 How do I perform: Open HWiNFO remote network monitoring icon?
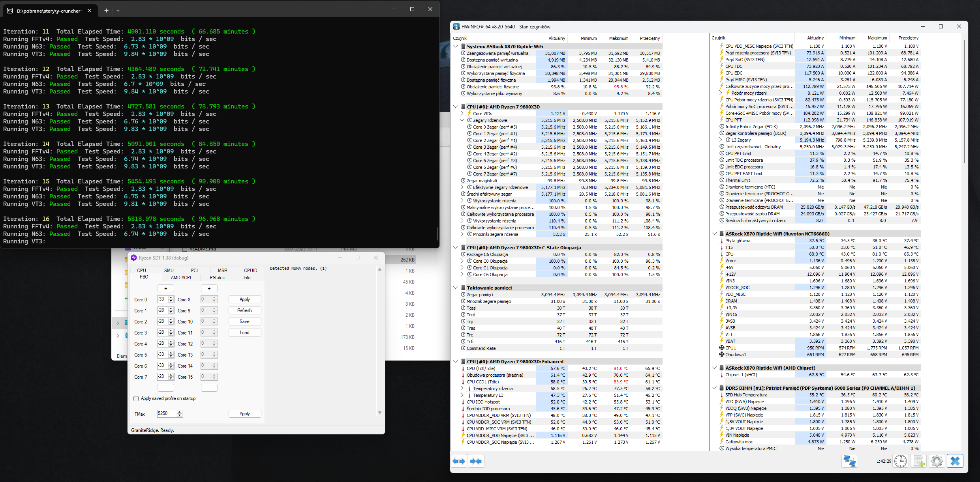pos(849,461)
